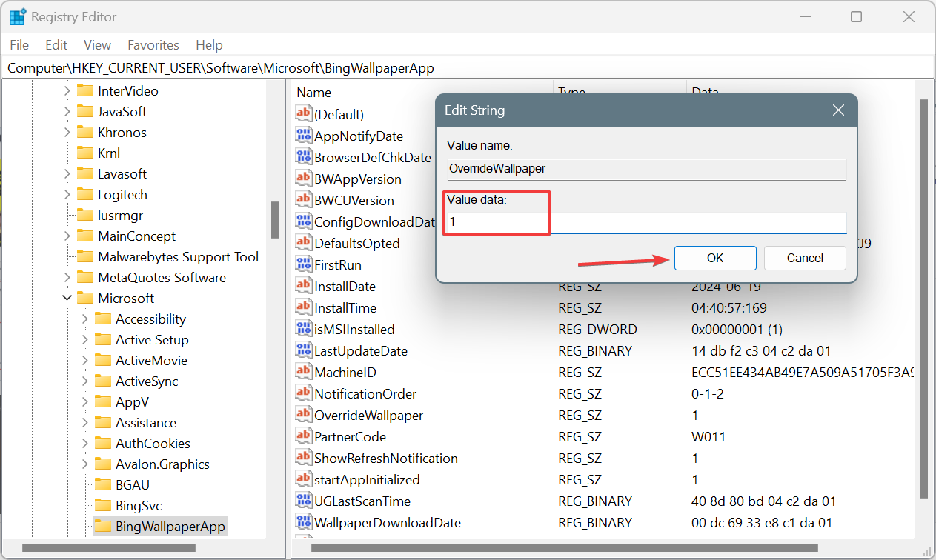The height and width of the screenshot is (560, 936).
Task: Collapse the Microsoft key in the tree
Action: click(x=67, y=299)
